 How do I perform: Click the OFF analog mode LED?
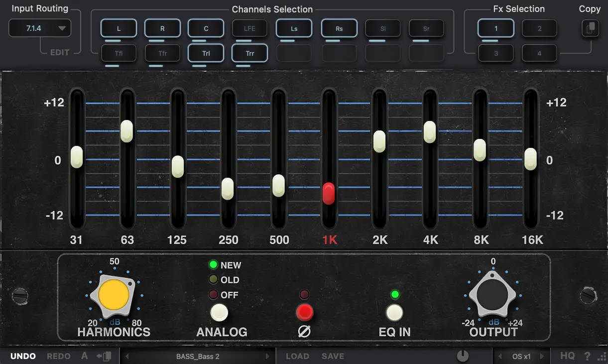coord(214,294)
